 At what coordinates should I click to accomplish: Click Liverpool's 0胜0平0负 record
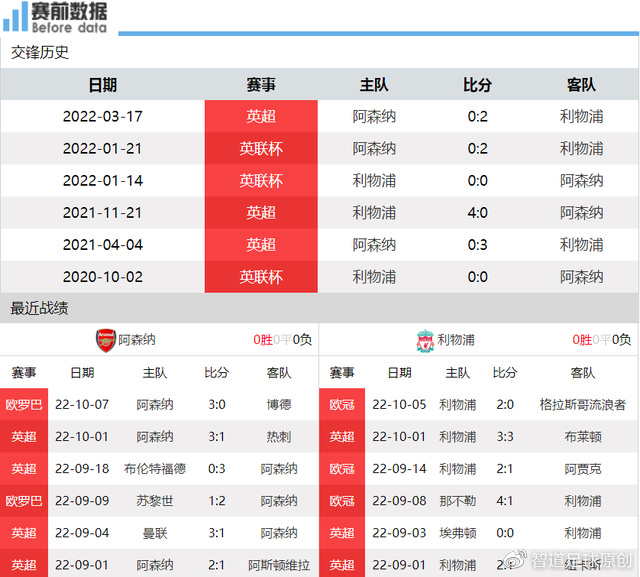click(x=602, y=340)
